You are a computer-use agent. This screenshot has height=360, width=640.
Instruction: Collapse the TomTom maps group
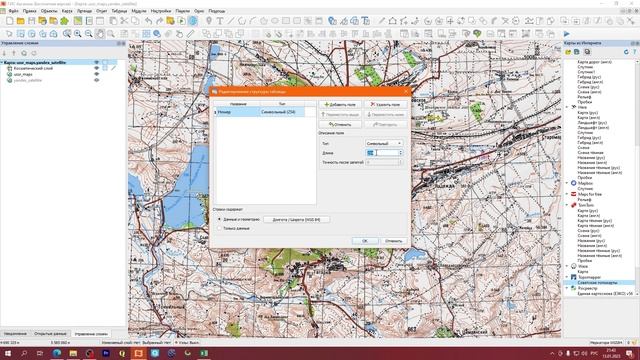[567, 205]
